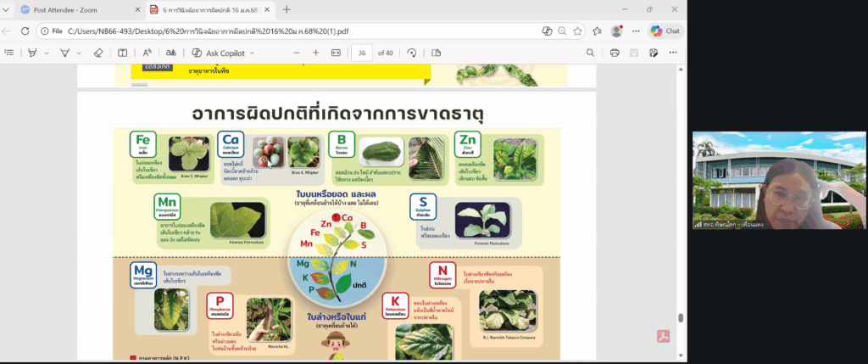Click the Rotate page icon
868x364 pixels.
click(x=412, y=53)
